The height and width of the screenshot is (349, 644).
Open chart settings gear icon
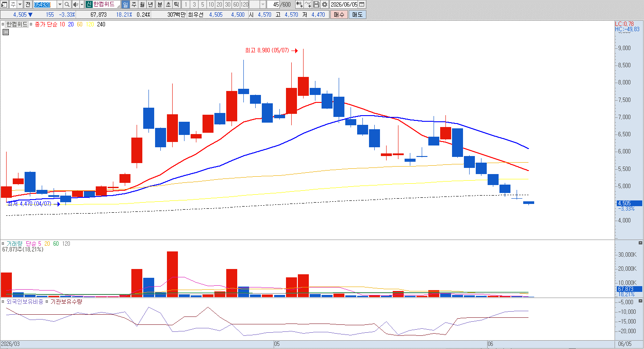[325, 4]
